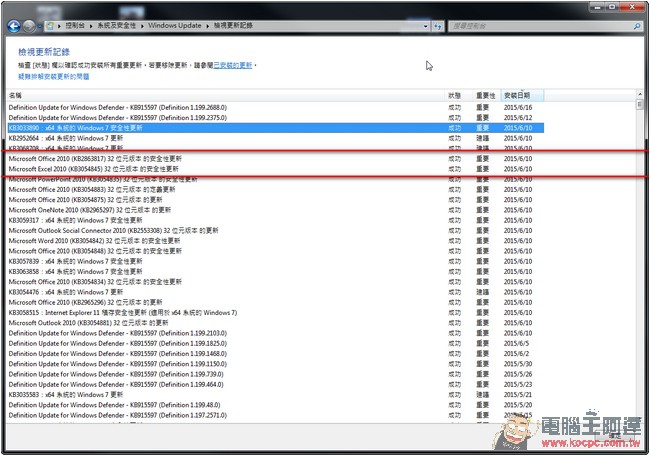Select Microsoft Outlook 2010 (KB3054881) row
Screen dimensions: 650x456
(x=276, y=323)
